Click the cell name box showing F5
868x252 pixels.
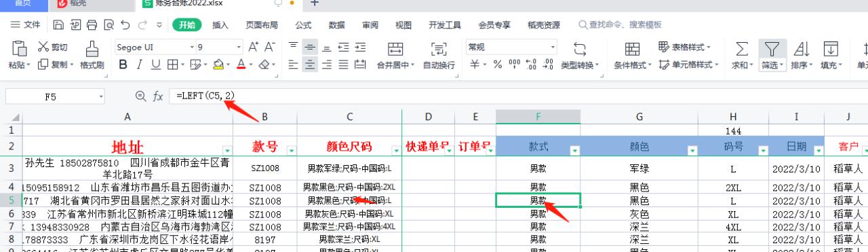51,97
